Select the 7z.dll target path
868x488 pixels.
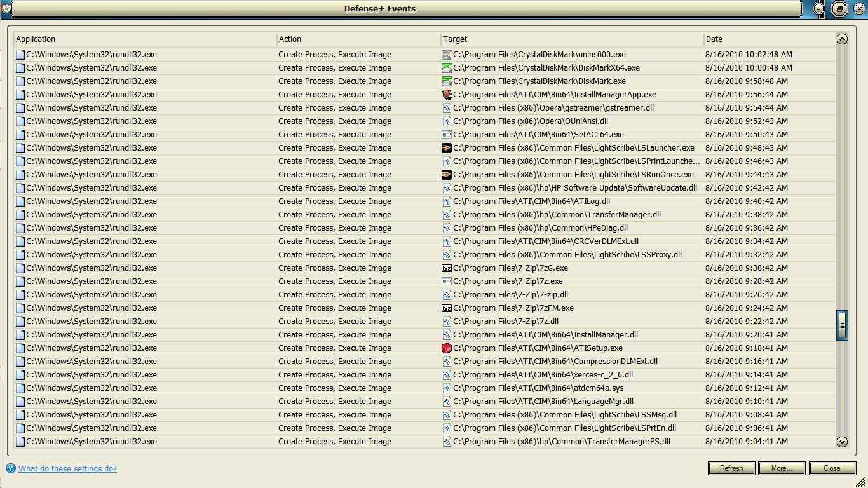coord(506,322)
